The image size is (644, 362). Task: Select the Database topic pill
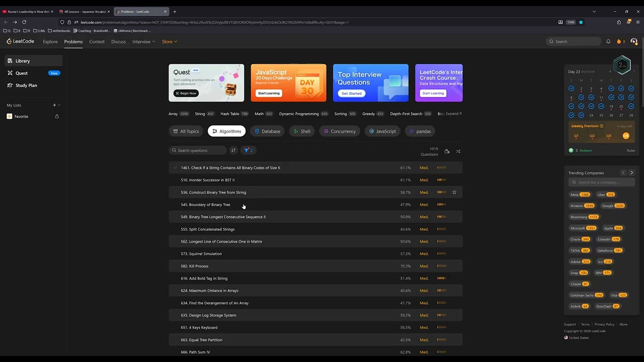click(x=267, y=131)
